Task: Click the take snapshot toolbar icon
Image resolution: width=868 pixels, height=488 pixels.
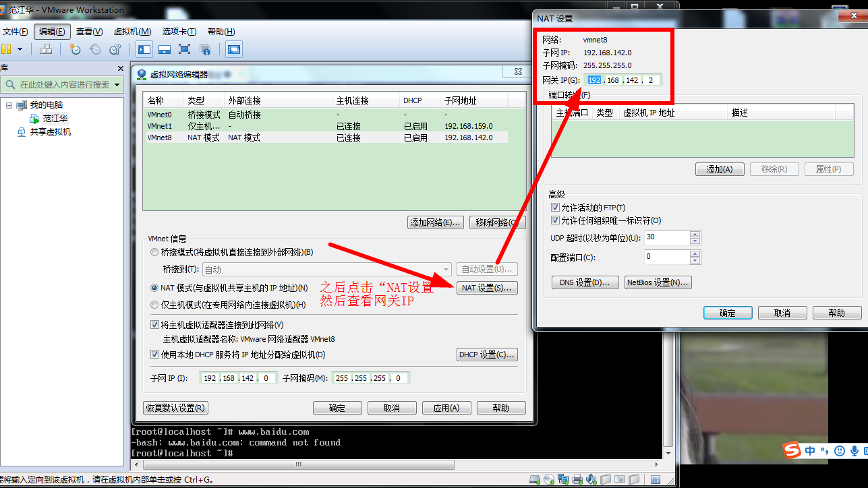Action: (75, 49)
